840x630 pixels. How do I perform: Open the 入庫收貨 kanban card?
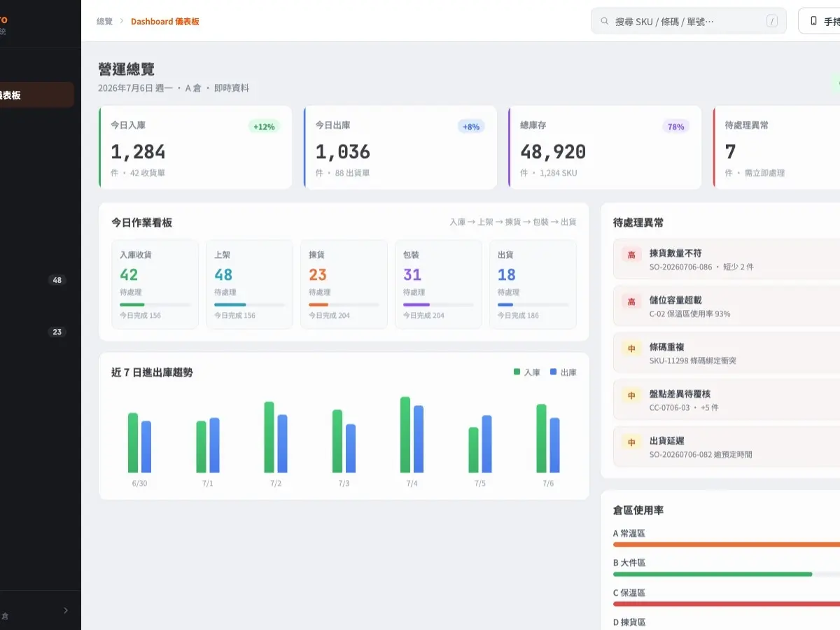pos(155,284)
